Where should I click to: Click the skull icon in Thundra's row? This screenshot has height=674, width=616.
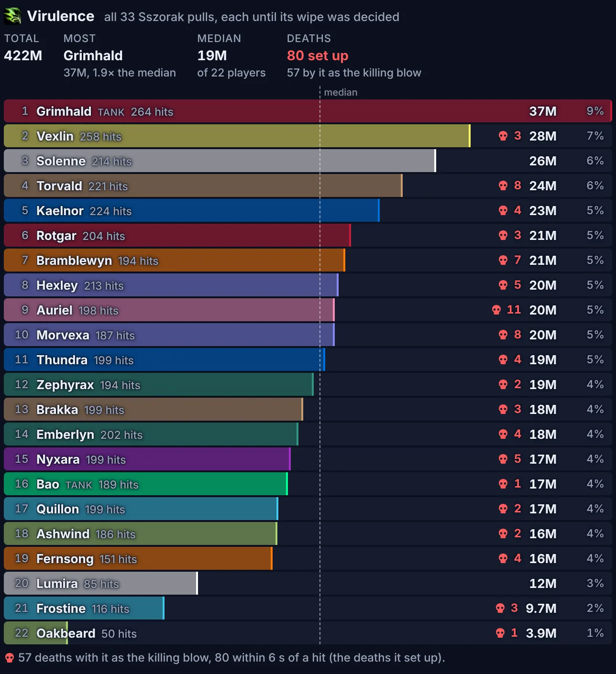pyautogui.click(x=503, y=359)
